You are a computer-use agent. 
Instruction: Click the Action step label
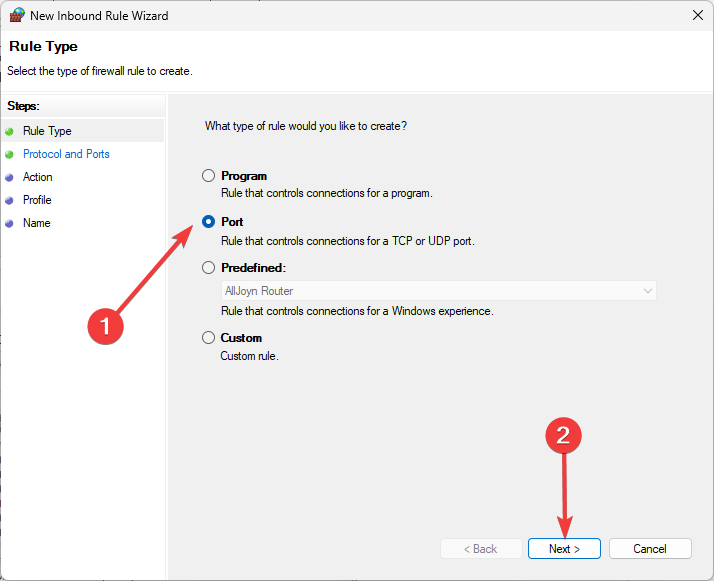[x=38, y=177]
